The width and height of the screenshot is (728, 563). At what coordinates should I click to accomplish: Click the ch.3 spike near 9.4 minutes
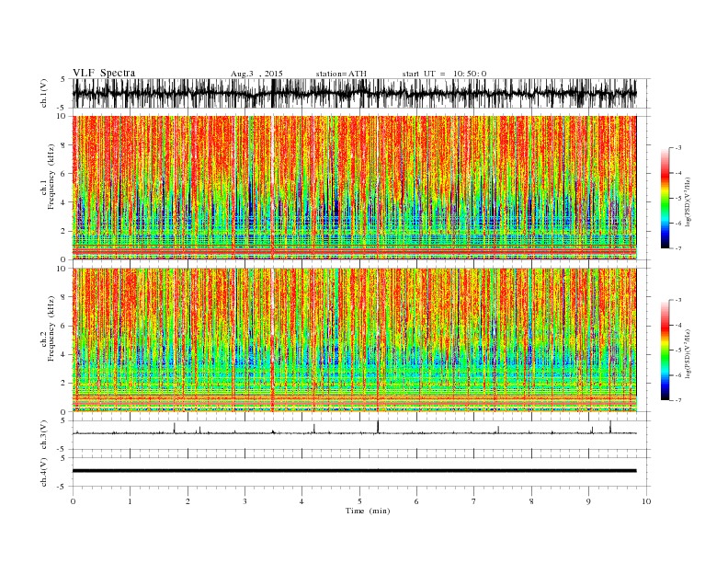(x=610, y=427)
